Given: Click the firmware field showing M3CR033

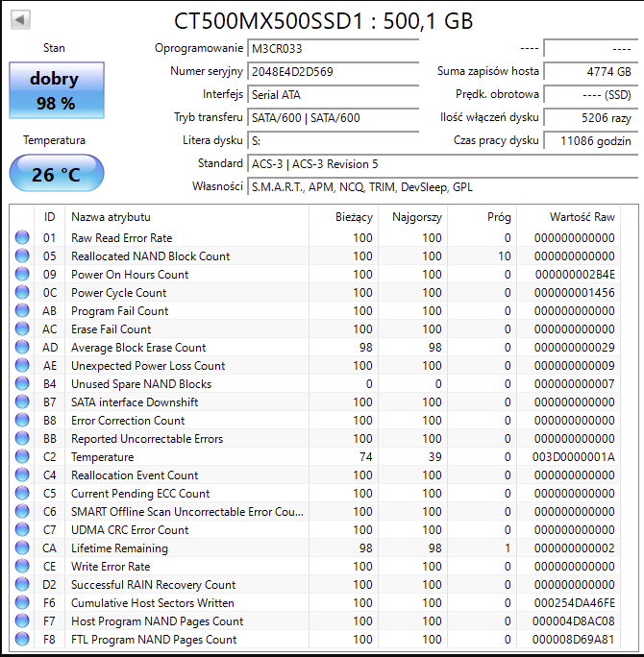Looking at the screenshot, I should pos(332,48).
